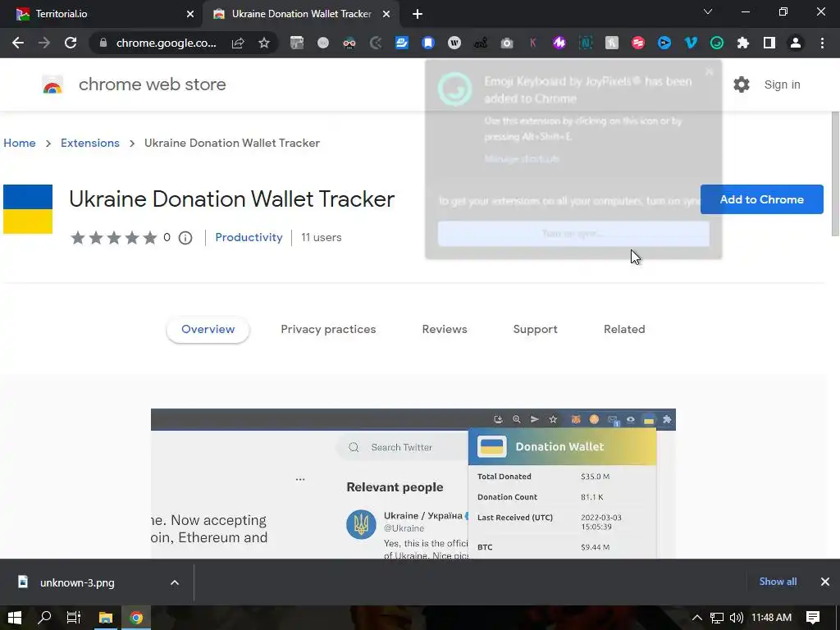Click the address bar URL field

coord(166,43)
